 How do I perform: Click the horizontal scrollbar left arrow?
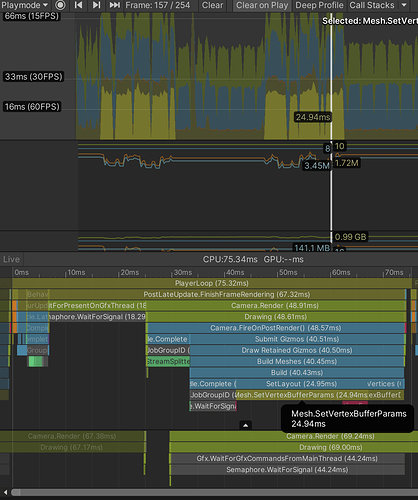point(5,492)
